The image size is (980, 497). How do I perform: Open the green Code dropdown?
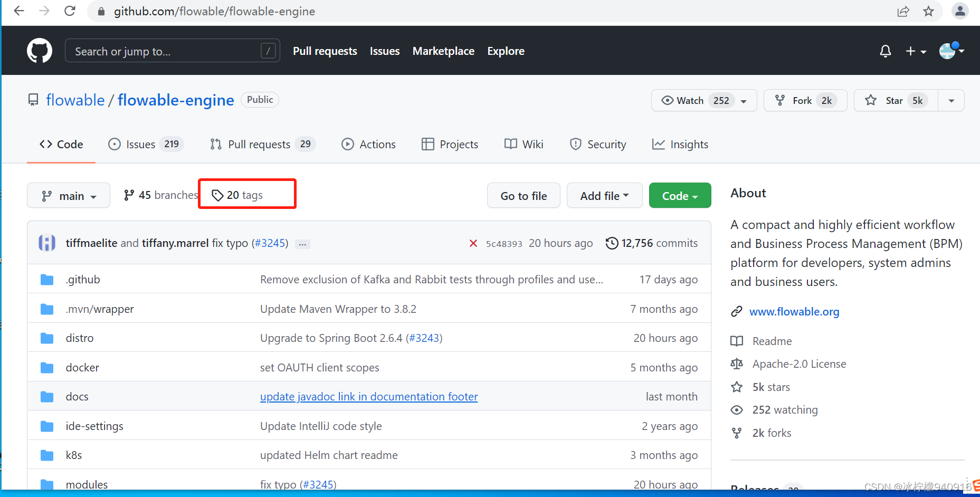680,196
